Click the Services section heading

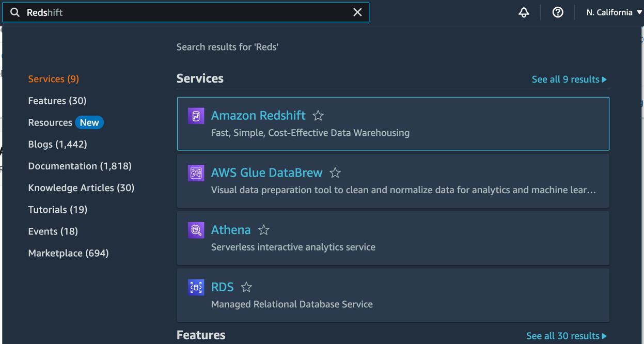click(x=200, y=79)
